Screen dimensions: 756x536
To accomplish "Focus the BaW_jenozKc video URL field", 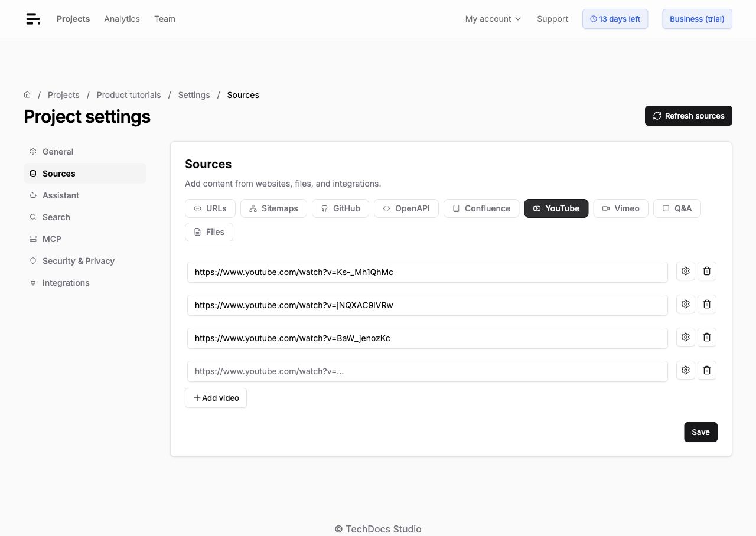I will pyautogui.click(x=428, y=338).
